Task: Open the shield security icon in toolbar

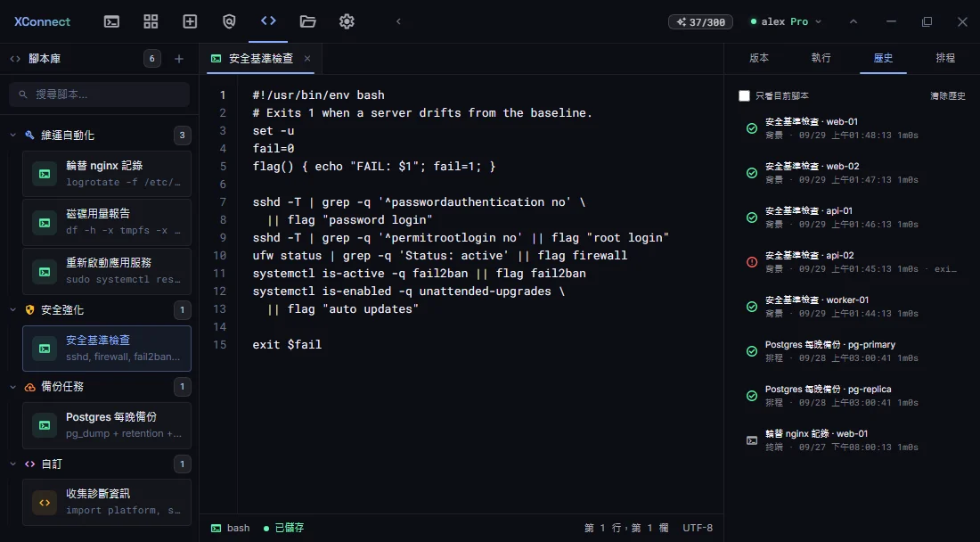Action: 229,21
